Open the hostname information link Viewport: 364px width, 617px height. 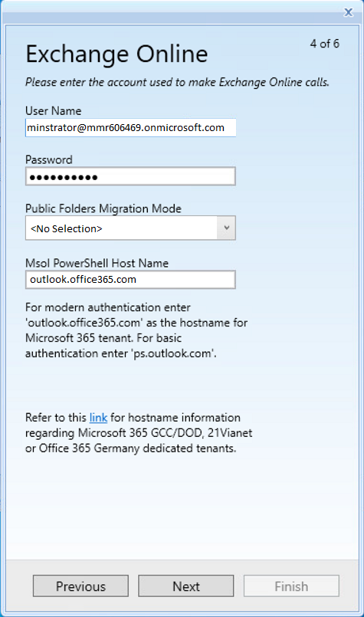click(x=98, y=418)
